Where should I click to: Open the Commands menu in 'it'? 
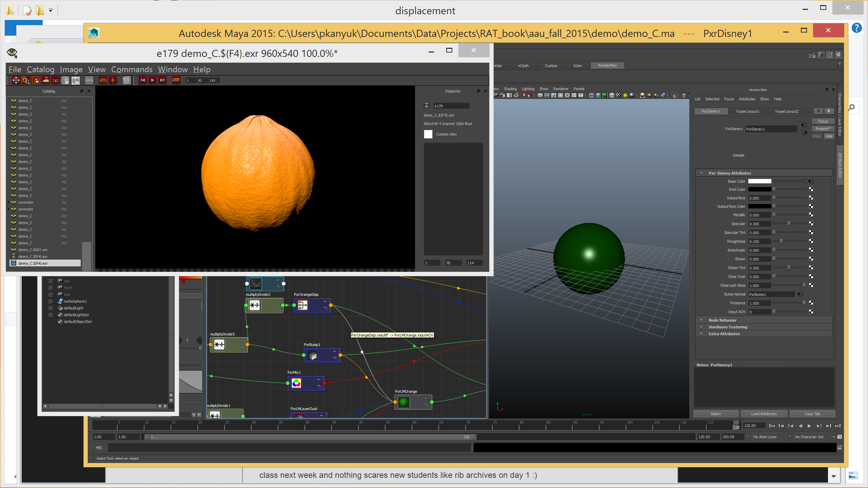tap(132, 69)
